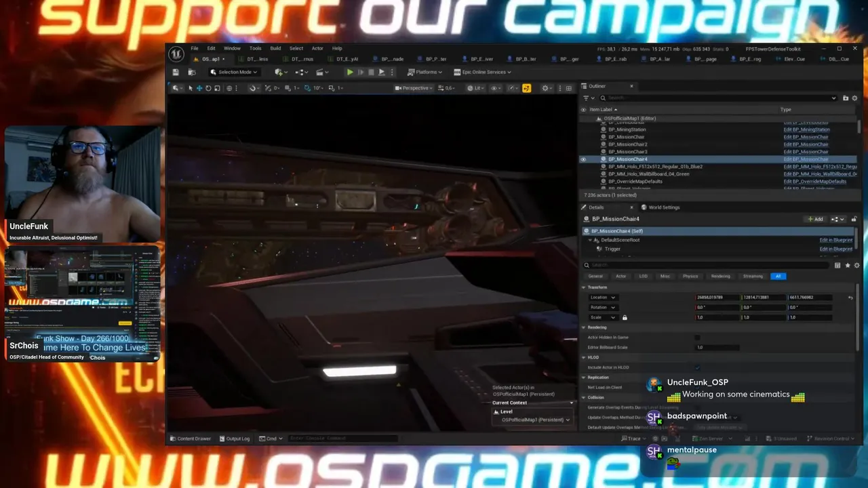Switch to the World Settings tab
This screenshot has height=488, width=868.
660,207
